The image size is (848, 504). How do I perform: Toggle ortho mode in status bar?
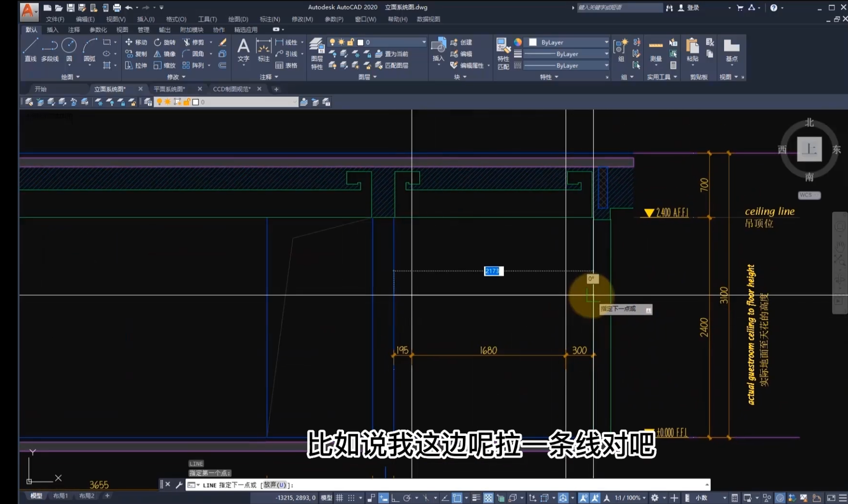395,498
